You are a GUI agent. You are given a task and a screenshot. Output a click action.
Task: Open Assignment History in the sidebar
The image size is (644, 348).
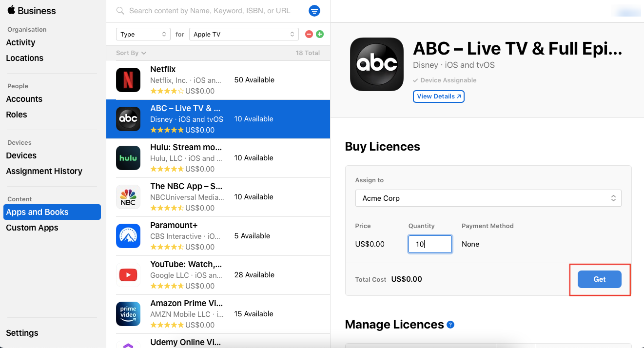(x=44, y=171)
